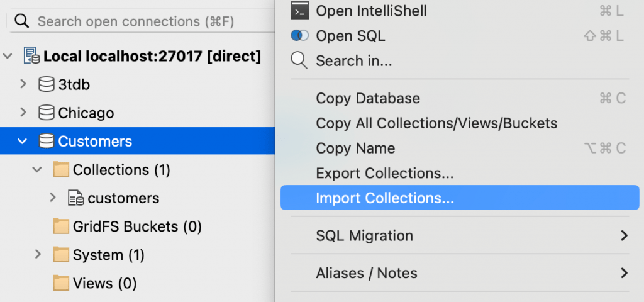Collapse the Customers database node

point(22,142)
